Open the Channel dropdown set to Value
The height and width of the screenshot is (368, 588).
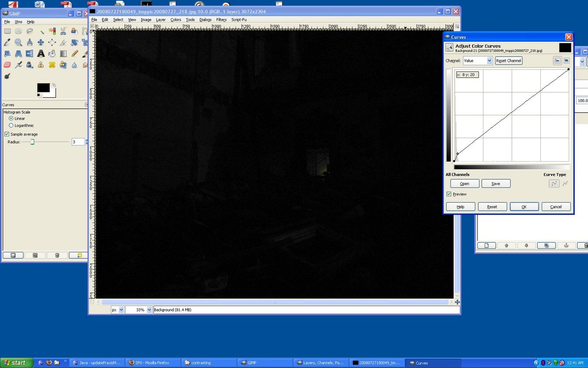tap(477, 61)
